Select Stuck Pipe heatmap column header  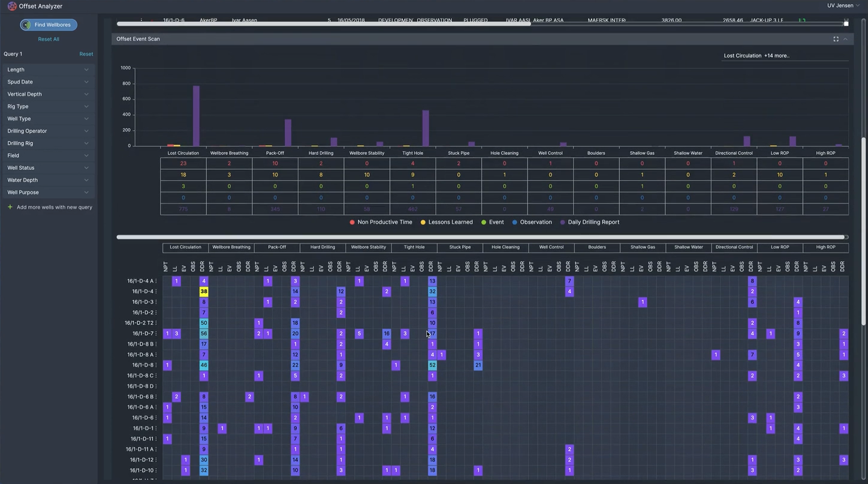pos(460,247)
